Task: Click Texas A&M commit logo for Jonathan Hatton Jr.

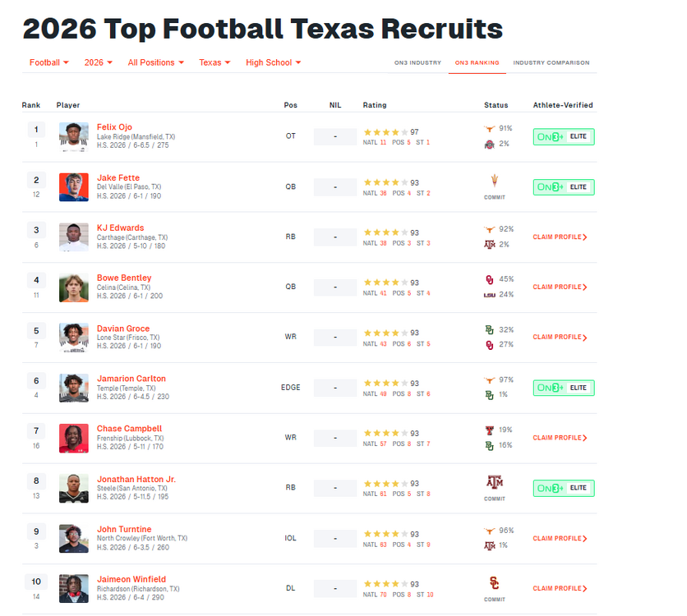Action: [494, 482]
